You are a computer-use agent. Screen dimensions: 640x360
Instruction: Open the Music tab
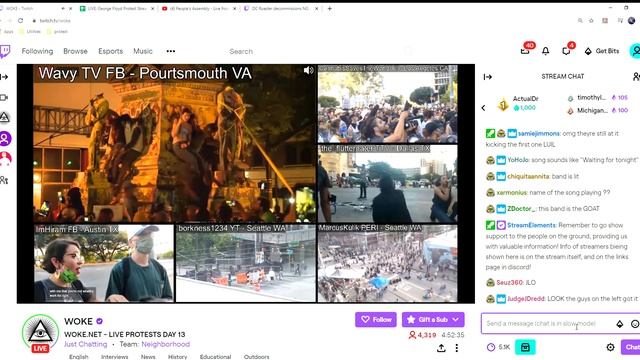[142, 51]
